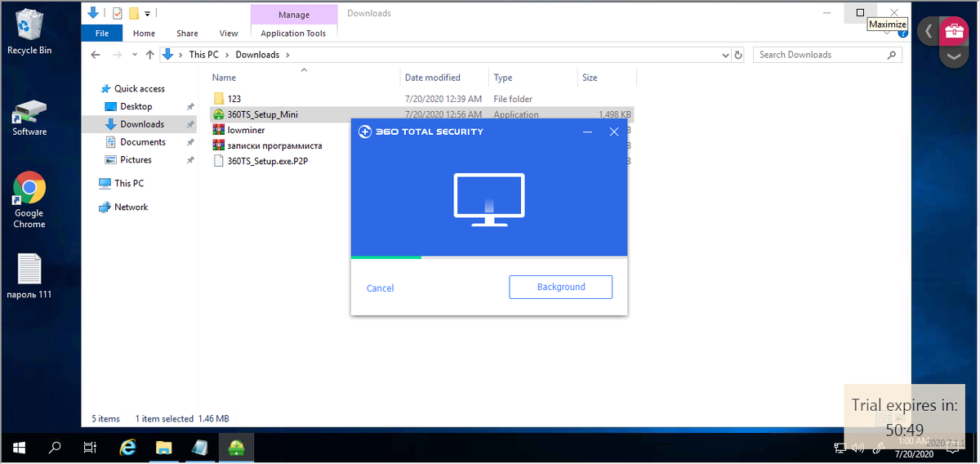Open File Explorer taskbar icon
The height and width of the screenshot is (464, 980).
(x=164, y=447)
